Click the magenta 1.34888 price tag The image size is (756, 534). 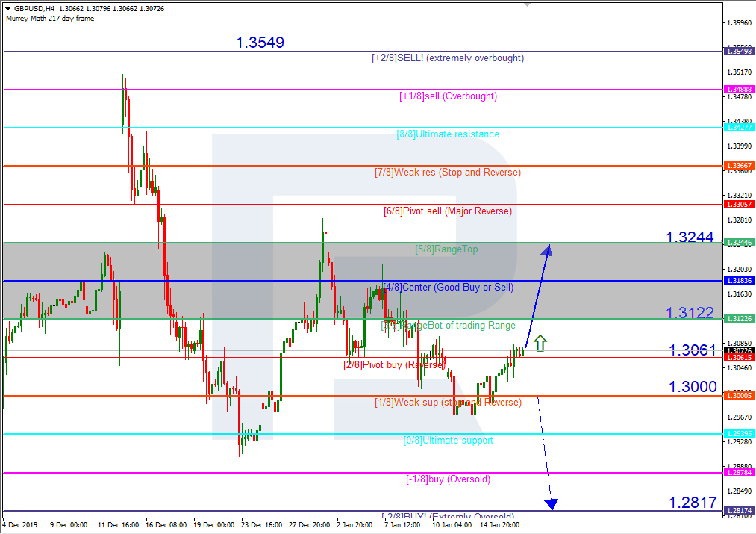(x=739, y=89)
